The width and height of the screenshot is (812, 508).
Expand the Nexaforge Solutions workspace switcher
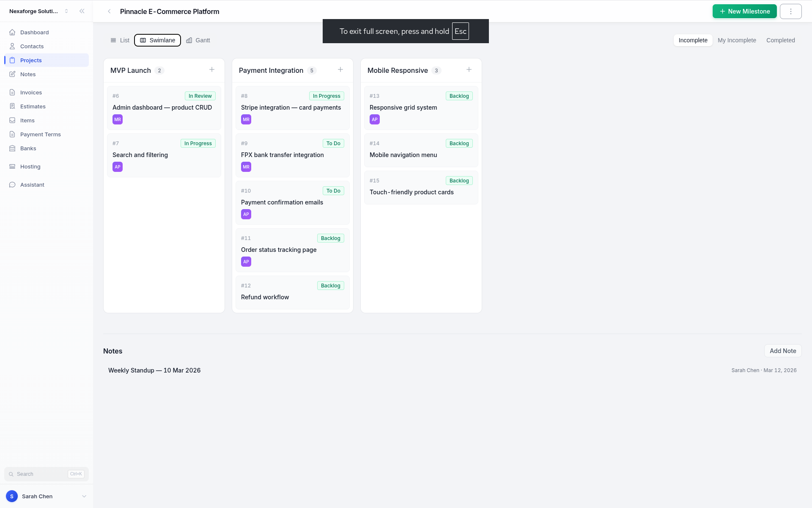pos(39,11)
